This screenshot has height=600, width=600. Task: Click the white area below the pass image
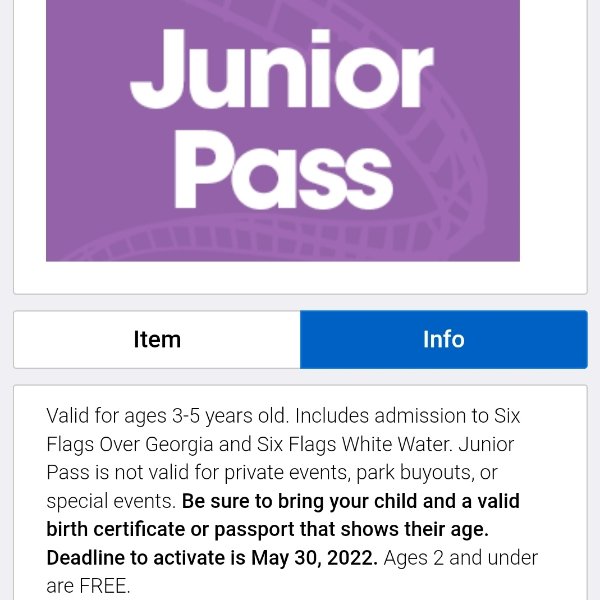(x=300, y=277)
